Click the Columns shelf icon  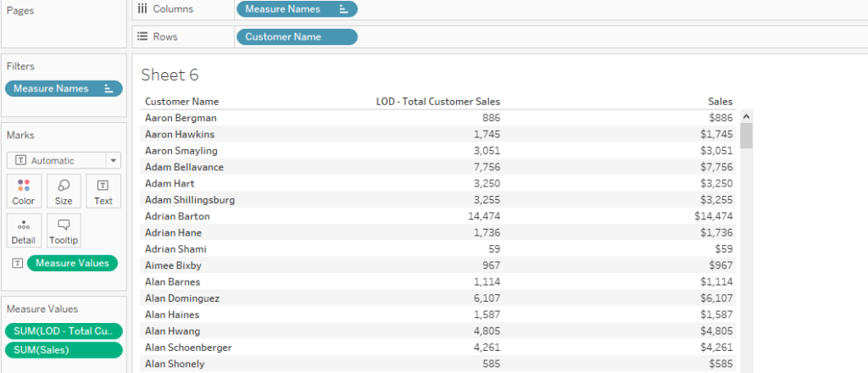(x=142, y=9)
